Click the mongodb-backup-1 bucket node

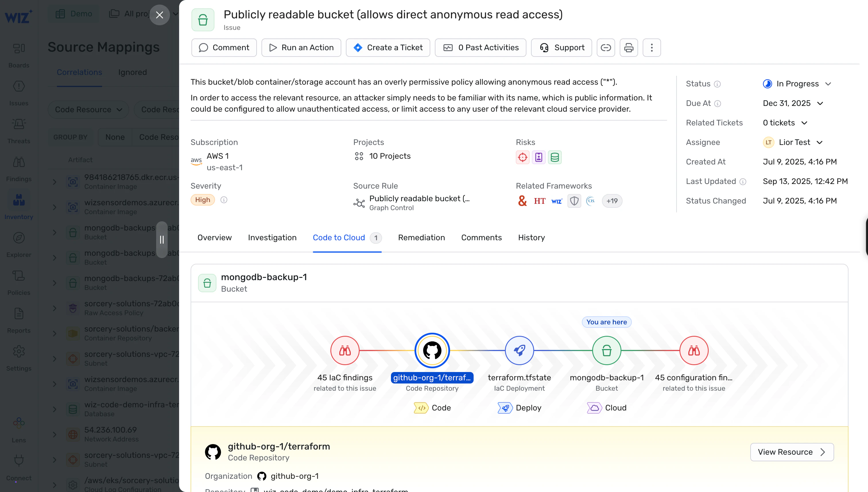pos(607,350)
